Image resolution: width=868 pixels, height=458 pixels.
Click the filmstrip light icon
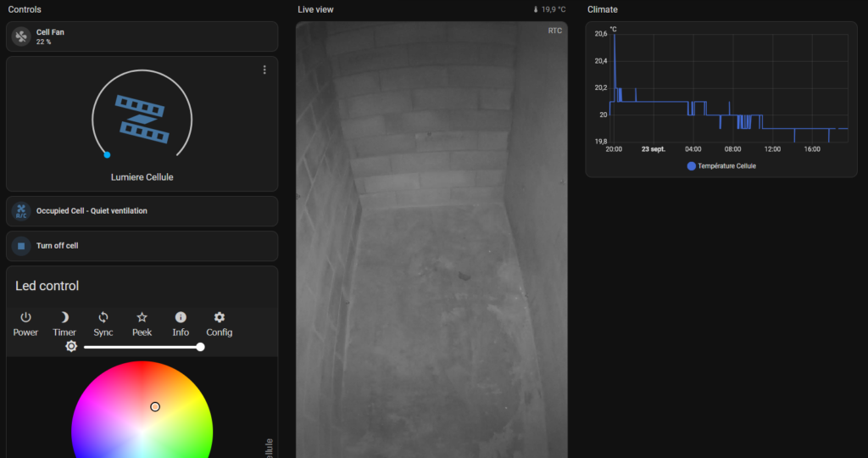(142, 119)
